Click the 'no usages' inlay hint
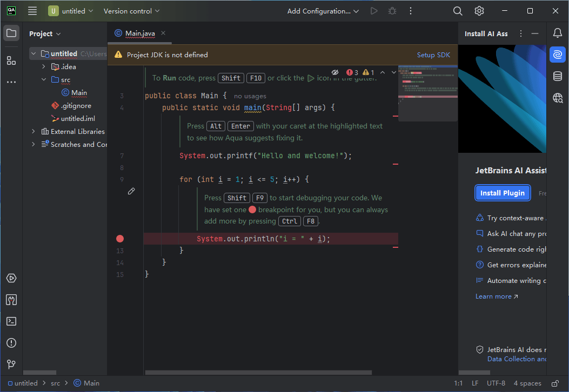569x392 pixels. pos(250,96)
